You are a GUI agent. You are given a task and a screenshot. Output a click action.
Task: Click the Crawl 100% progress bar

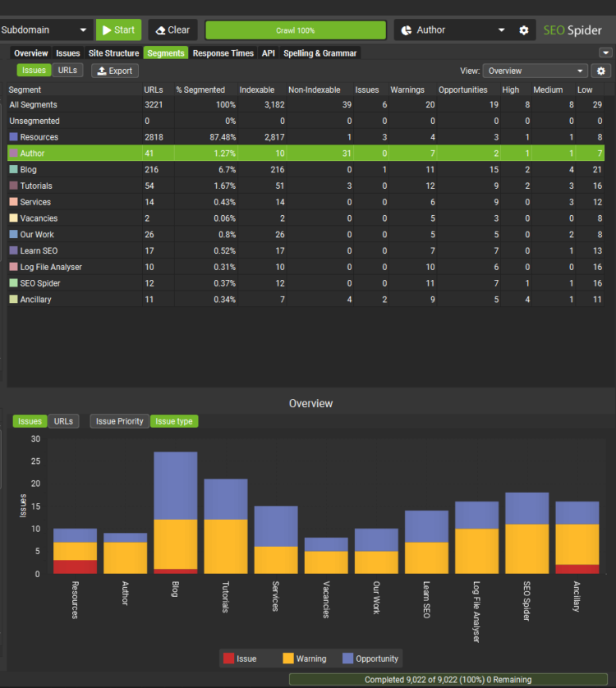coord(295,30)
